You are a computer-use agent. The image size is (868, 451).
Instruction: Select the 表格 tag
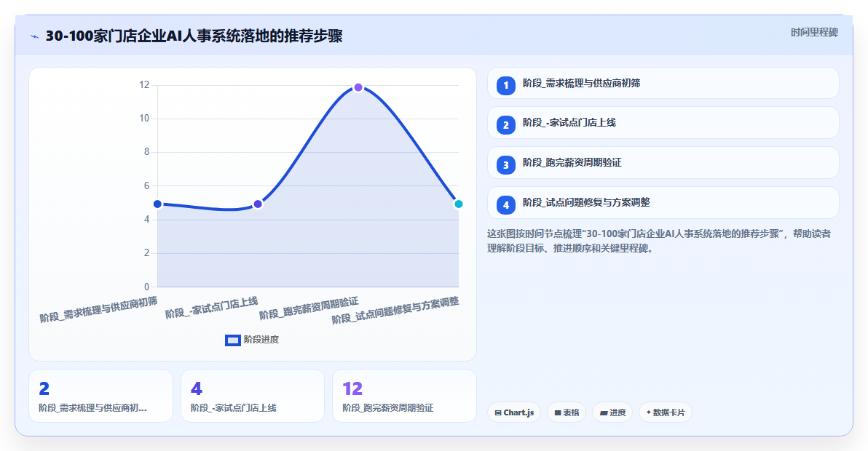[567, 412]
